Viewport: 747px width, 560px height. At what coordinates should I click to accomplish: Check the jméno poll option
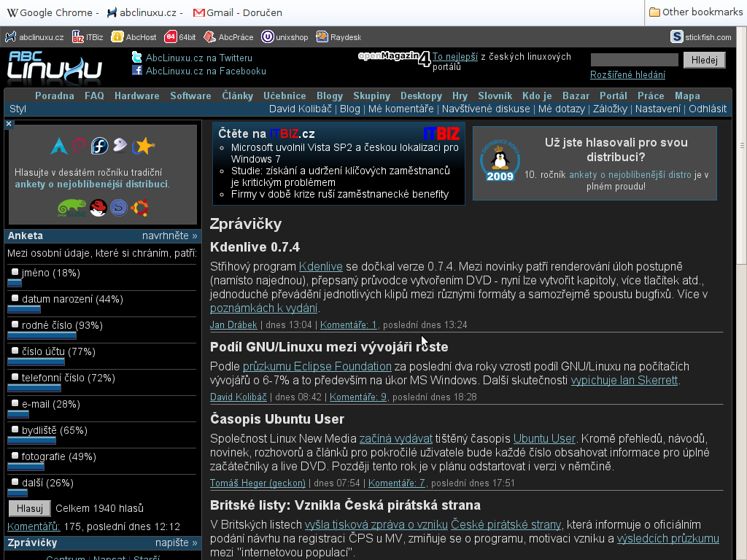pos(15,272)
